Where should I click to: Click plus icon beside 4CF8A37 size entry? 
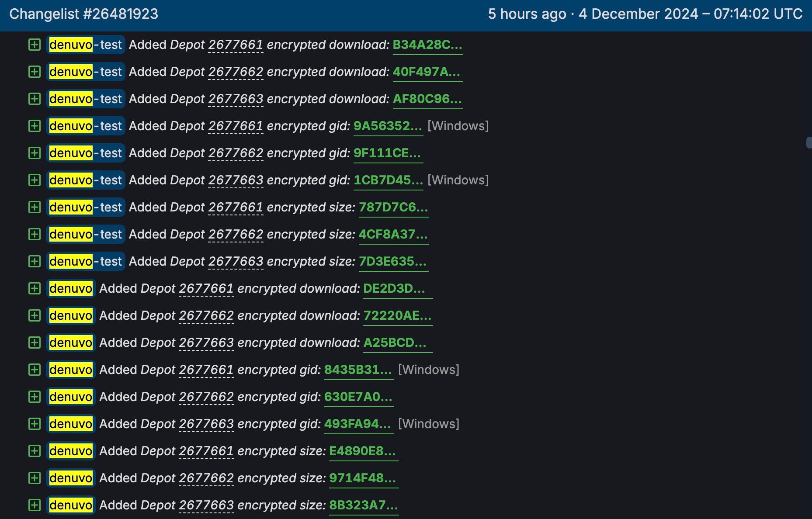[x=35, y=234]
